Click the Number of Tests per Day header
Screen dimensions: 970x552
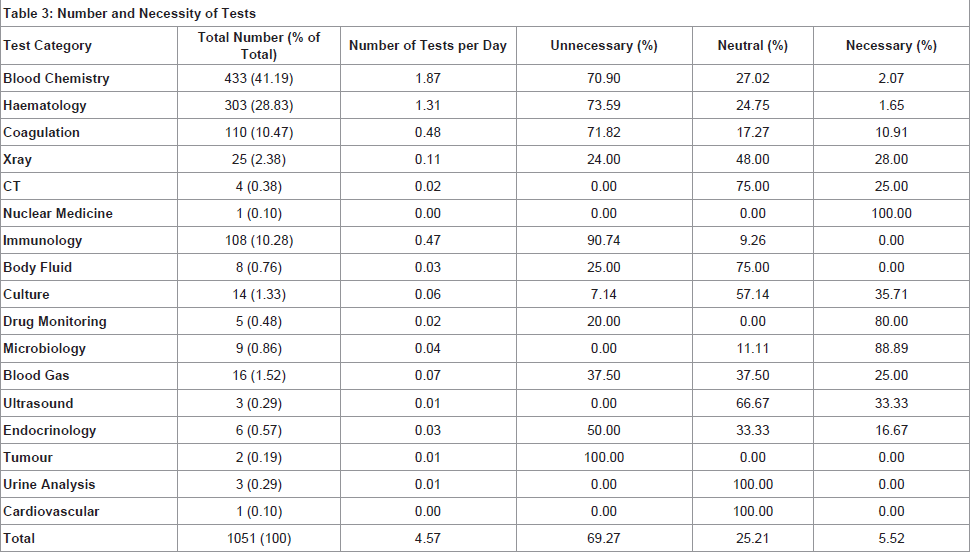[x=427, y=46]
